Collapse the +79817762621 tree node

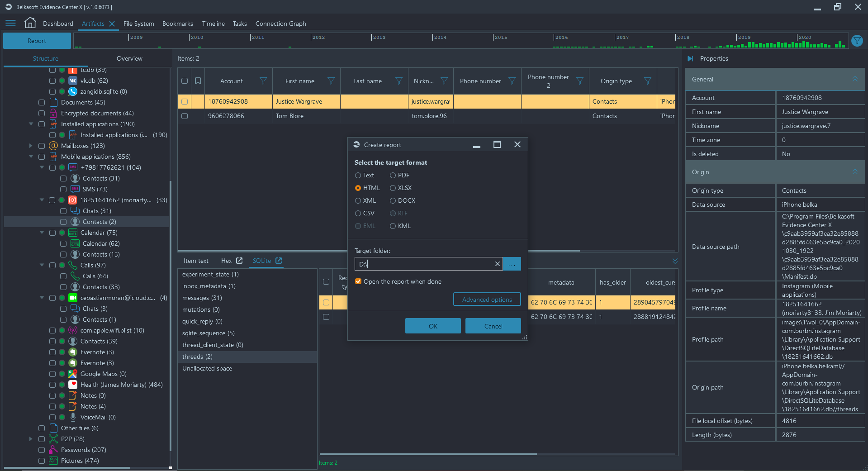coord(42,167)
